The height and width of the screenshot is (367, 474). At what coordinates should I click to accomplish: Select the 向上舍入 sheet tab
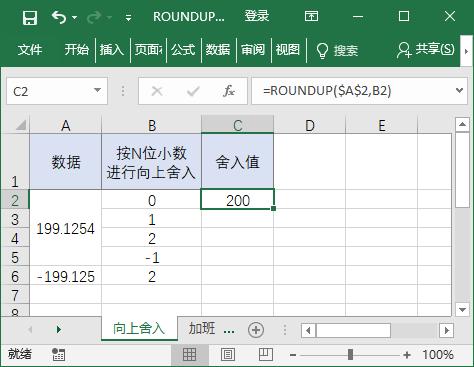pyautogui.click(x=139, y=328)
